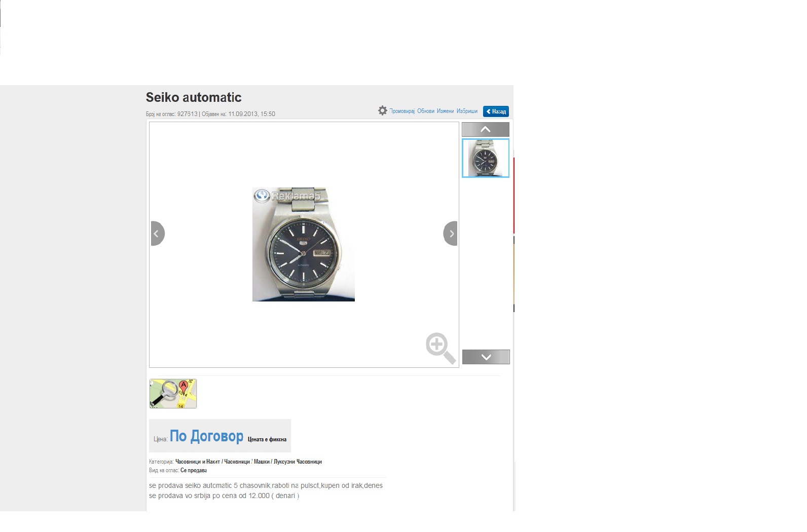
Task: Open the map location icon
Action: point(173,394)
